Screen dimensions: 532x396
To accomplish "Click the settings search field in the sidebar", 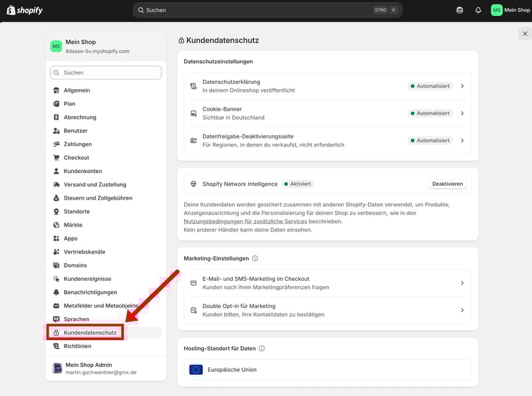I will click(106, 73).
